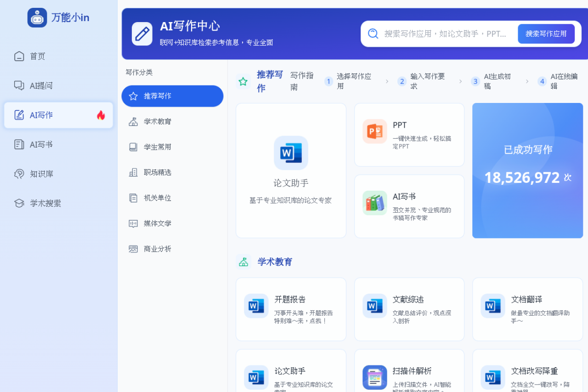Click the Word icon on lower 论文助手 card
Image resolution: width=588 pixels, height=392 pixels.
pyautogui.click(x=256, y=377)
